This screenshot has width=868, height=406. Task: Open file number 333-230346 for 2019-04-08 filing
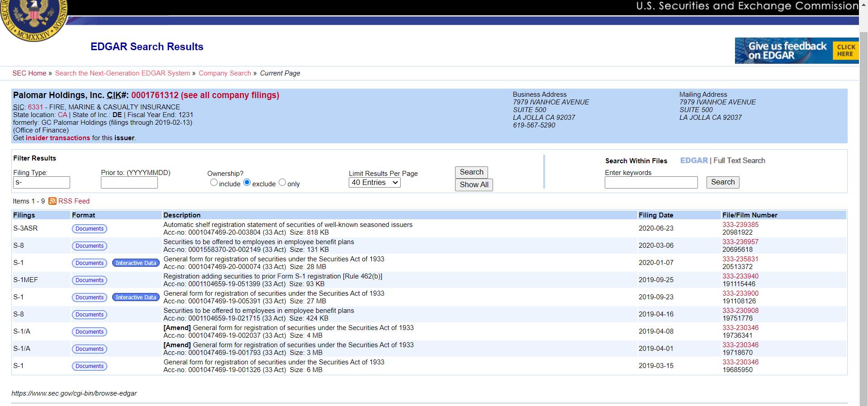tap(740, 328)
